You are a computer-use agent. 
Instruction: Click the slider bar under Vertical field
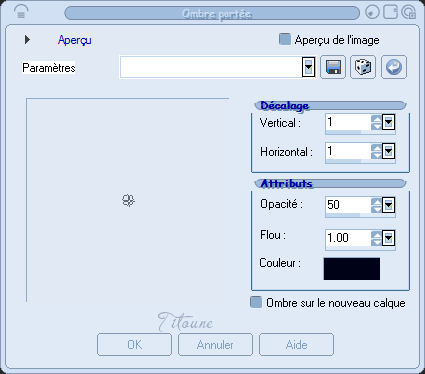360,133
